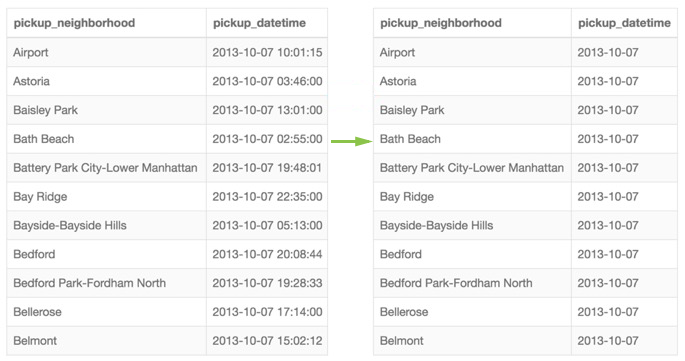Image resolution: width=685 pixels, height=361 pixels.
Task: Select the 2013-10-07 05:13:00 datetime cell
Action: tap(267, 226)
